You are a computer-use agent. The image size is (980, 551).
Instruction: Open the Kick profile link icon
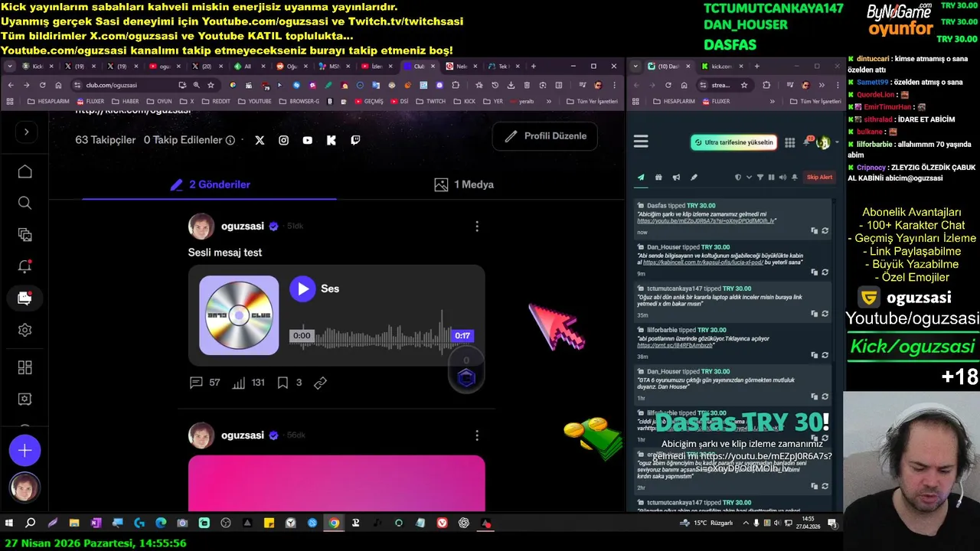331,140
